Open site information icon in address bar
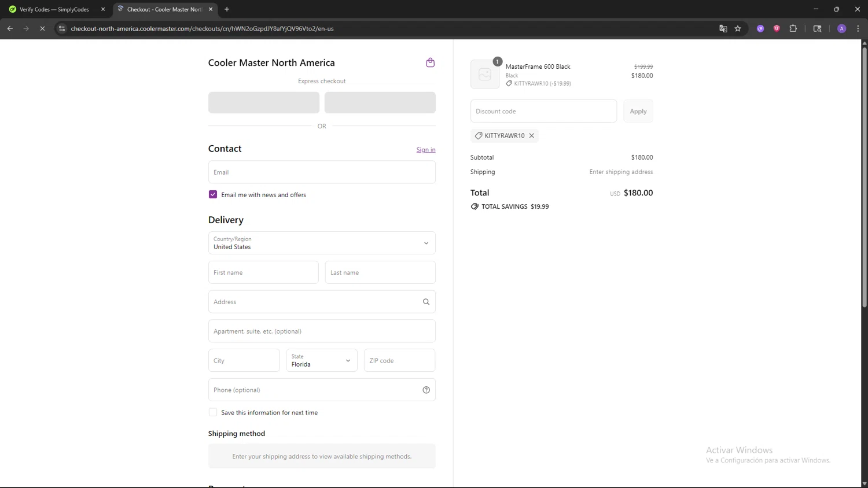Image resolution: width=868 pixels, height=488 pixels. pos(62,28)
